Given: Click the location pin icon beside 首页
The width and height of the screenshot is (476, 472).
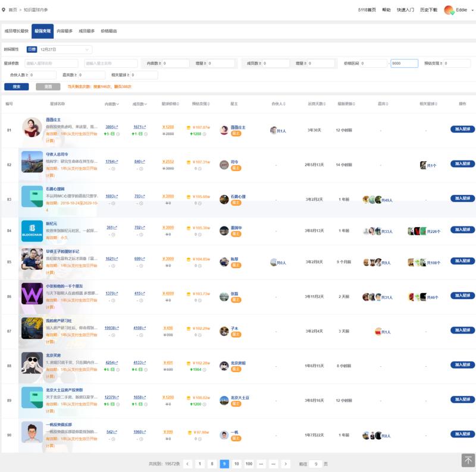Looking at the screenshot, I should (4, 10).
